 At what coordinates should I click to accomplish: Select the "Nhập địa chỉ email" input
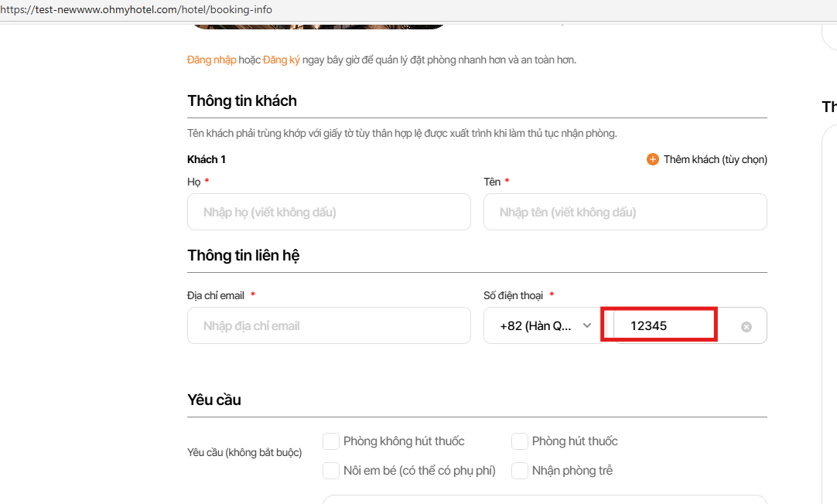pyautogui.click(x=329, y=325)
